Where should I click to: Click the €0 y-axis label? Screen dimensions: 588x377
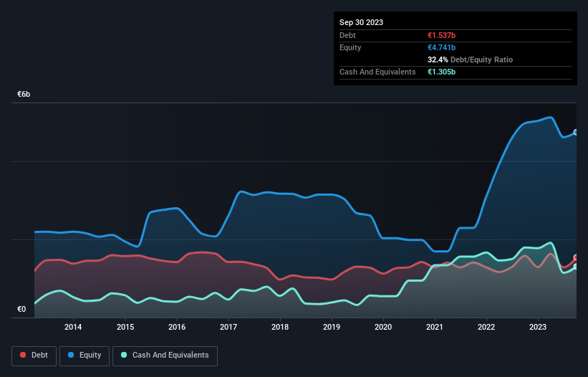click(21, 309)
